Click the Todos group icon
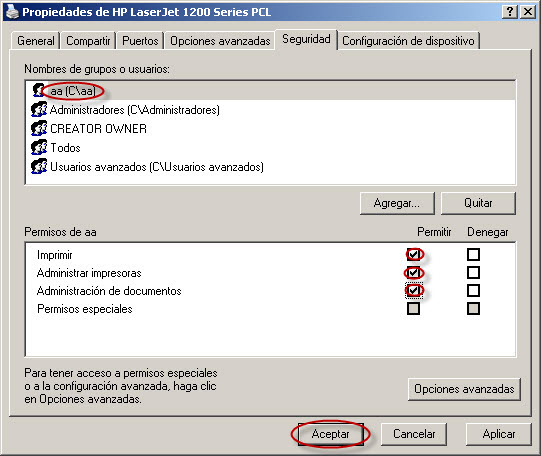Viewport: 541px width, 456px height. coord(39,147)
